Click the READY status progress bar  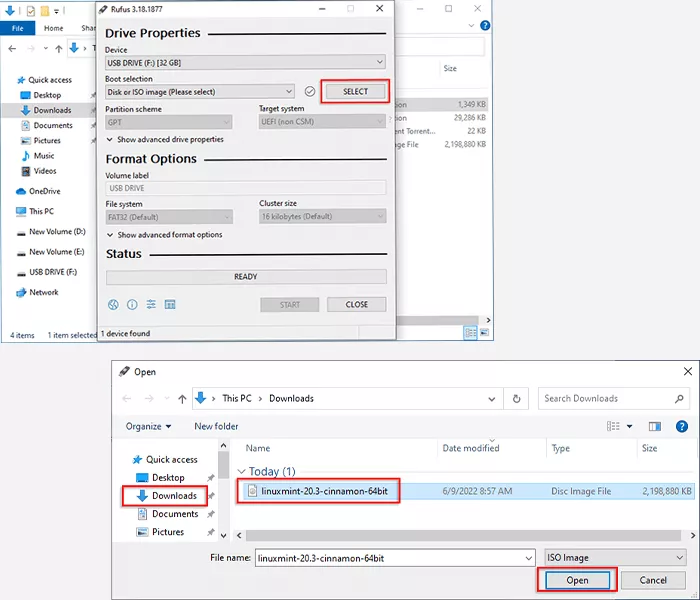pyautogui.click(x=246, y=277)
